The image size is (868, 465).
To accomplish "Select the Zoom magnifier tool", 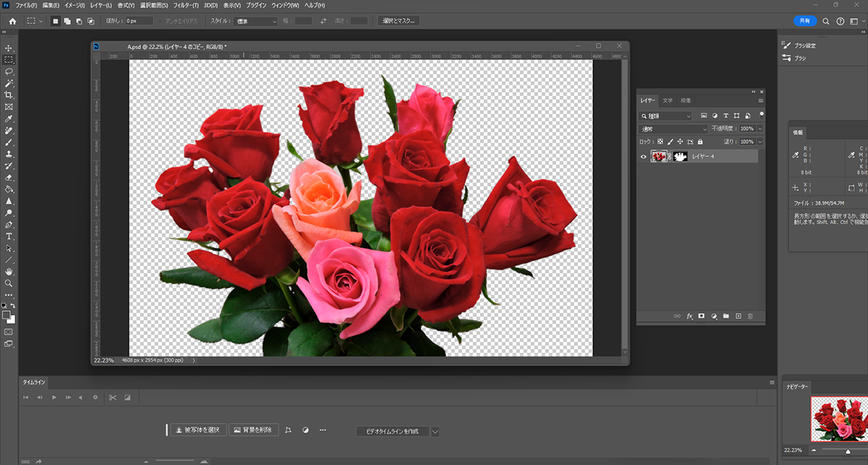I will click(x=9, y=283).
